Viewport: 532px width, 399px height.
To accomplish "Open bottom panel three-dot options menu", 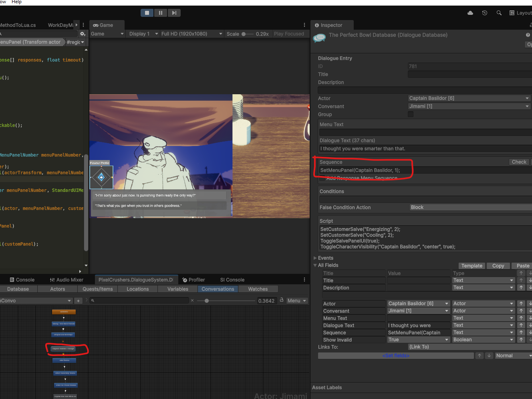I will click(304, 280).
